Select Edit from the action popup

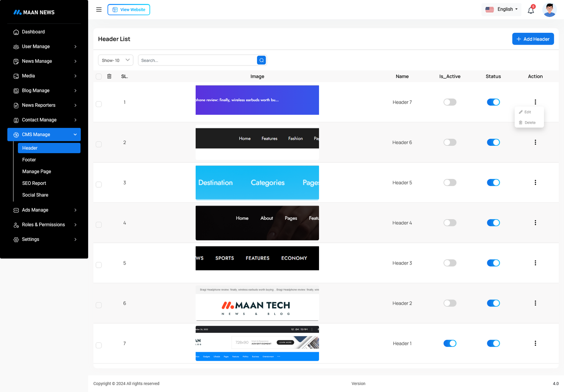coord(527,112)
